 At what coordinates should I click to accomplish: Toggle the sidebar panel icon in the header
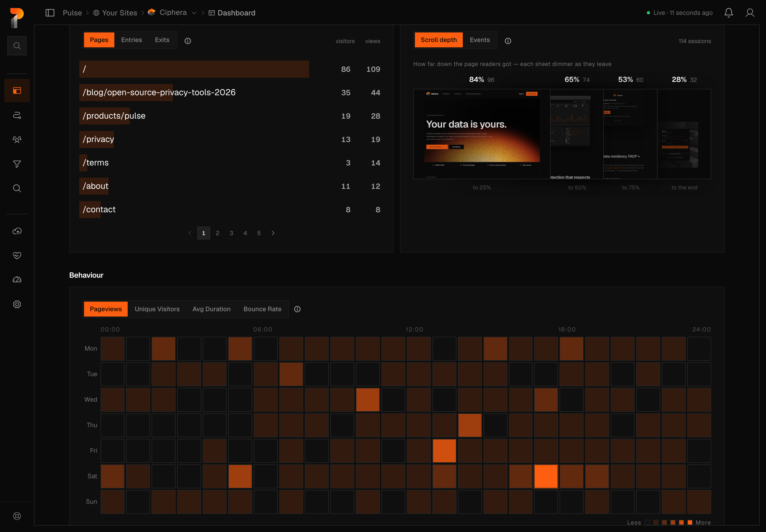point(50,13)
